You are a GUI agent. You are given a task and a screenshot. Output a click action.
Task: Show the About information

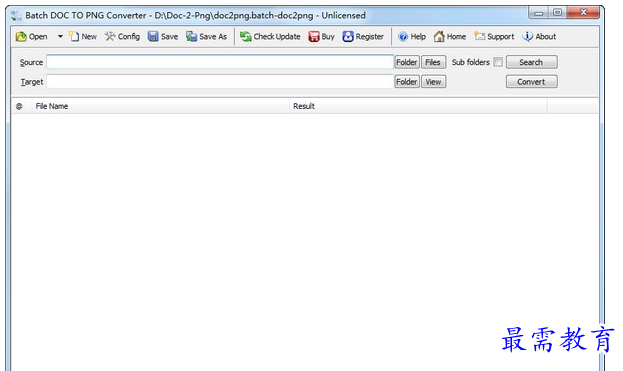539,37
